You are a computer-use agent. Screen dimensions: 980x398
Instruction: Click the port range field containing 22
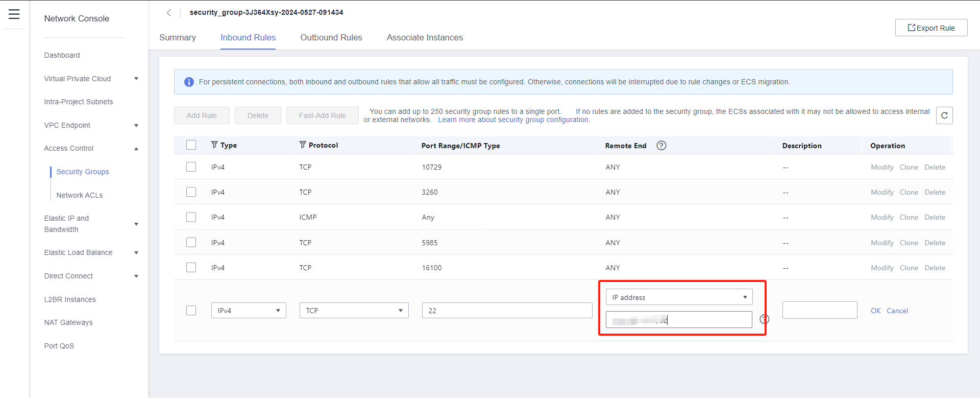[507, 310]
